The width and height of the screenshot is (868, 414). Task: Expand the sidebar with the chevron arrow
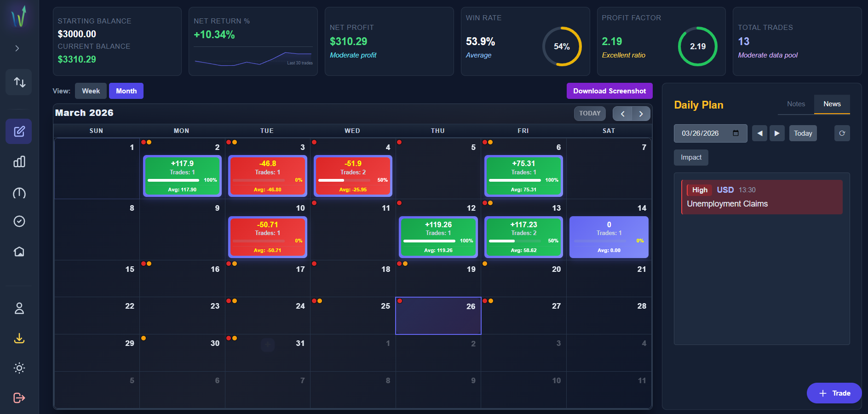(17, 48)
